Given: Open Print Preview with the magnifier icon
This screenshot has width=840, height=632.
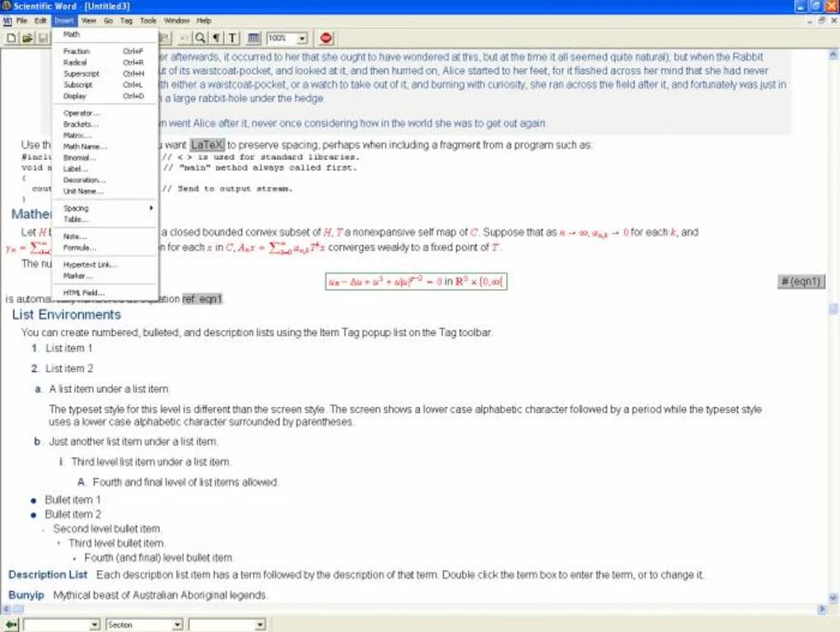Looking at the screenshot, I should [200, 38].
